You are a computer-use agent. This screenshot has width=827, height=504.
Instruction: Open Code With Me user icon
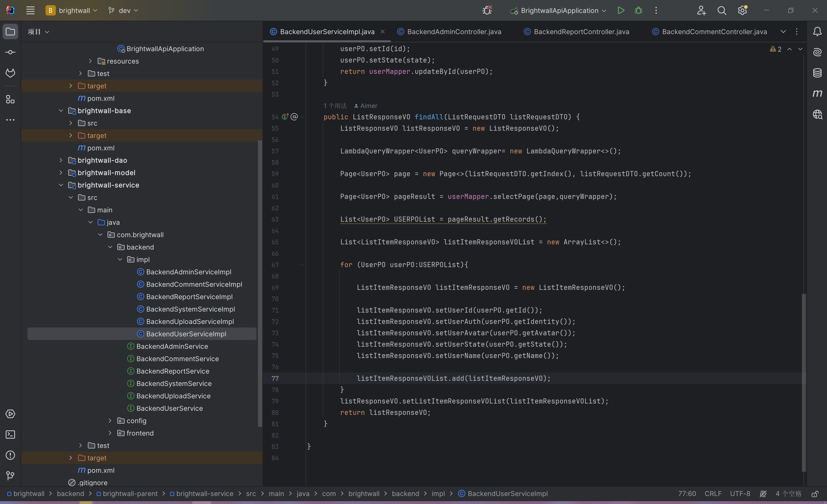701,10
